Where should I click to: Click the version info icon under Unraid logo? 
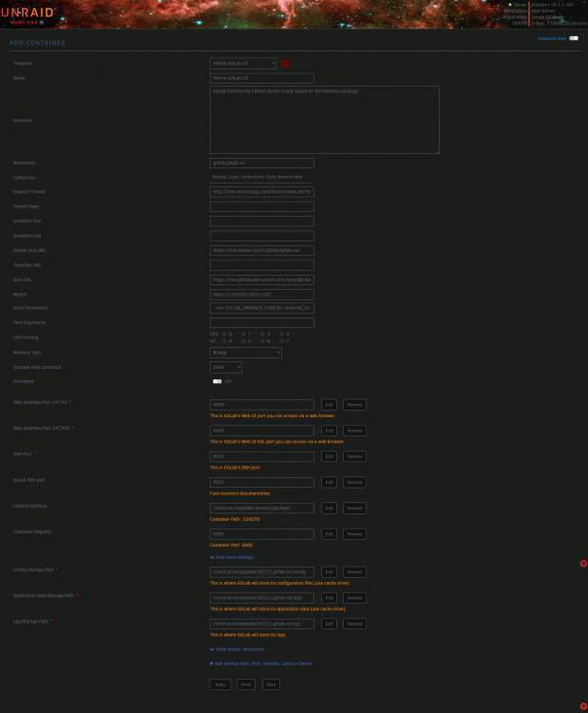[42, 22]
